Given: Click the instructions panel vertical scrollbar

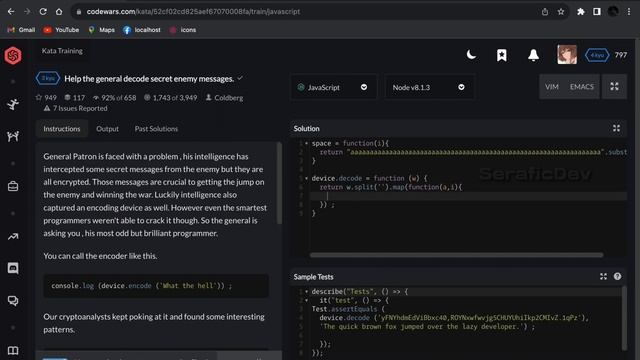Looking at the screenshot, I should point(279,183).
